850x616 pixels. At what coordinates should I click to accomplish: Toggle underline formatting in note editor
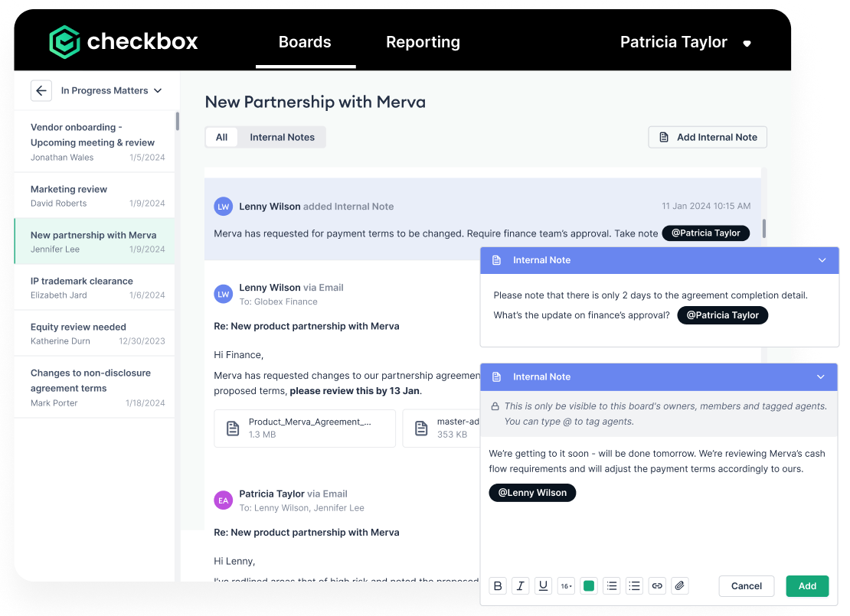[x=543, y=585]
